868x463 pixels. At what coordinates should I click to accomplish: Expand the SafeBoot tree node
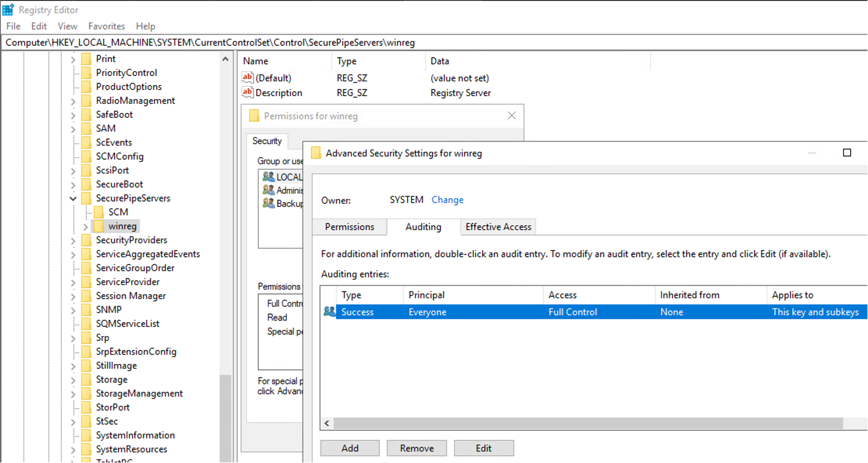coord(73,115)
